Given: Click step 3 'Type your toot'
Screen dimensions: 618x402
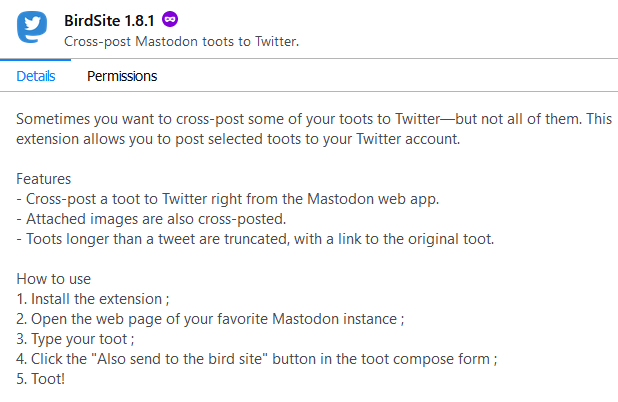Looking at the screenshot, I should 76,339.
